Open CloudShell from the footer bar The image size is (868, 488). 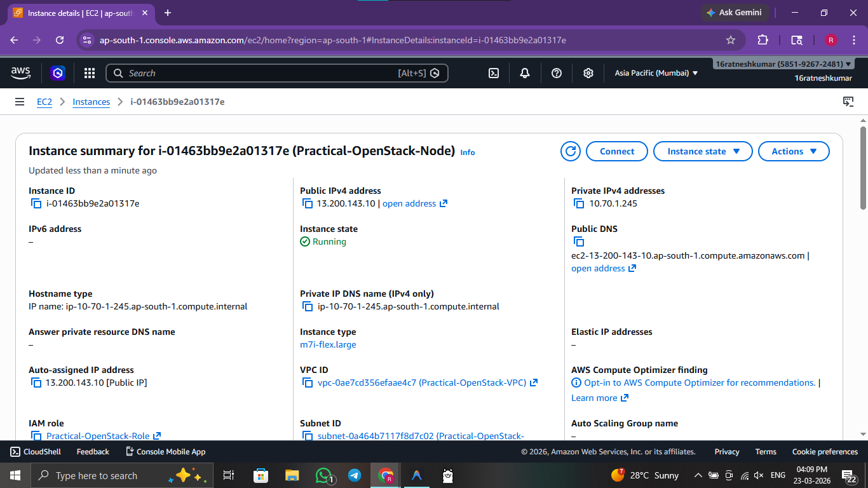click(x=36, y=452)
